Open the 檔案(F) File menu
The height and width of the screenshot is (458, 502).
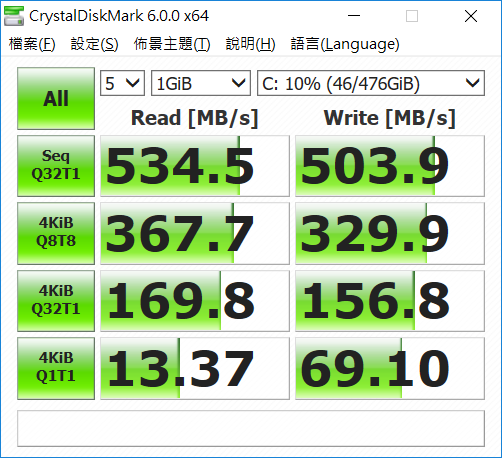[x=32, y=44]
